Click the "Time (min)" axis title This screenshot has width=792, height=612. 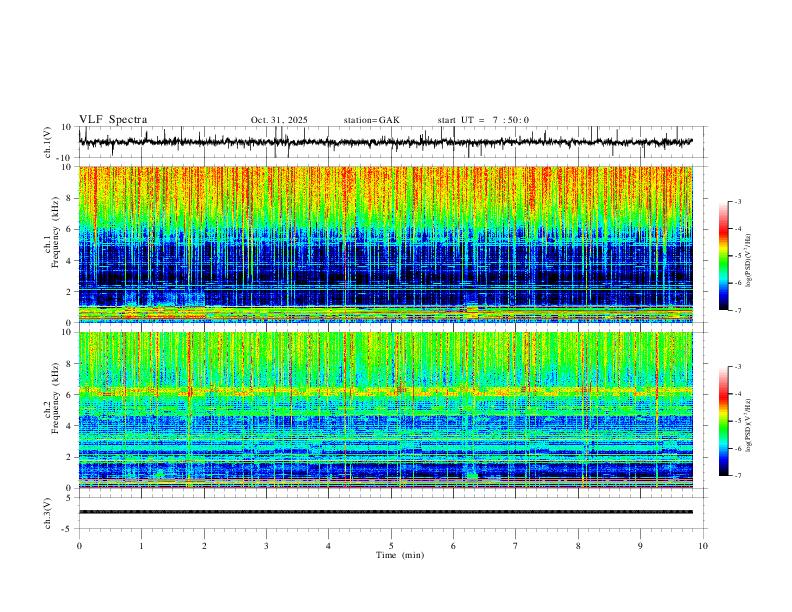point(400,555)
